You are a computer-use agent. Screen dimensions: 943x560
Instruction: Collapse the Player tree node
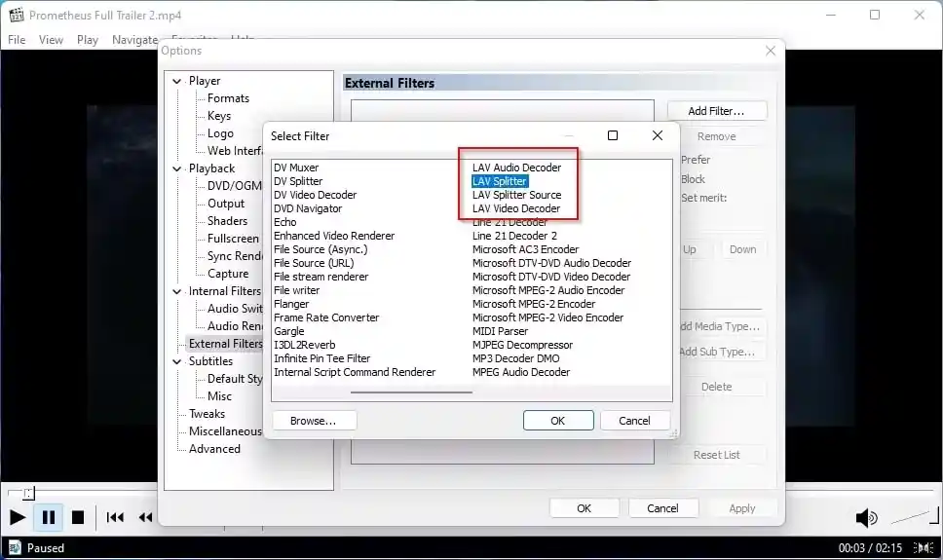pyautogui.click(x=176, y=81)
